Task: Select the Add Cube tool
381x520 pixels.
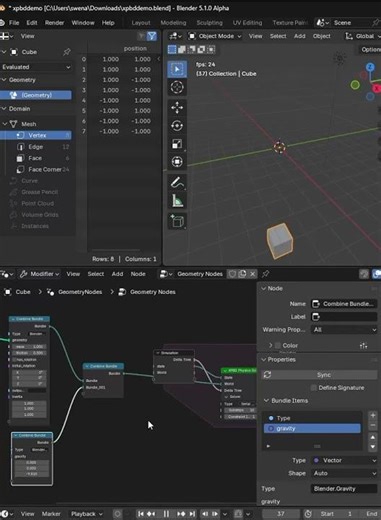Action: [177, 221]
